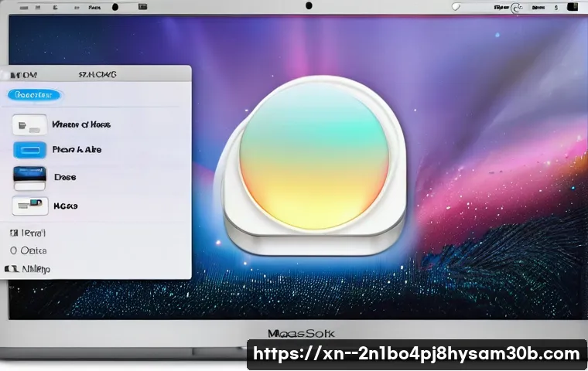Select the third list item text label

[65, 177]
